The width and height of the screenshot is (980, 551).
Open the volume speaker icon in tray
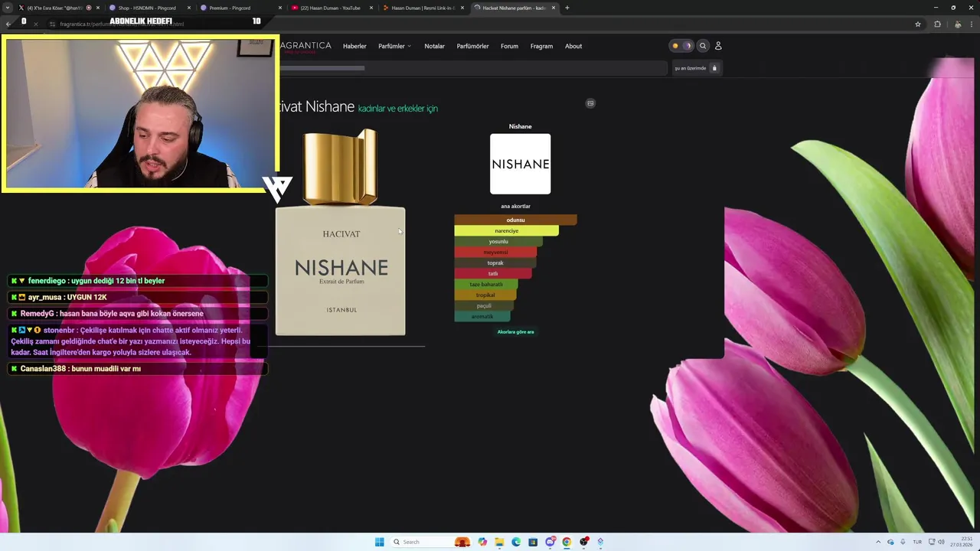(941, 542)
